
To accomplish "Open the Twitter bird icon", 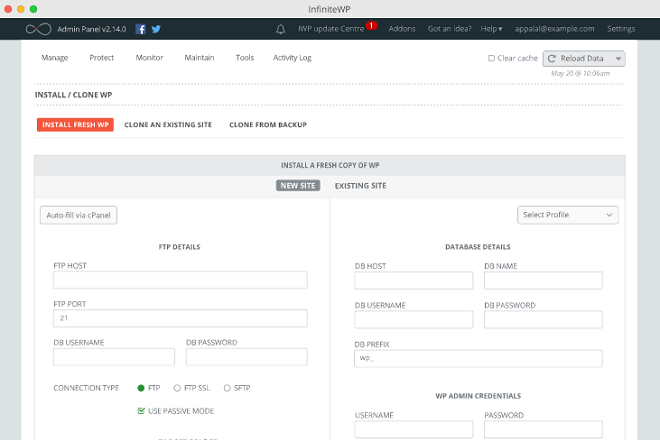I will pyautogui.click(x=156, y=29).
